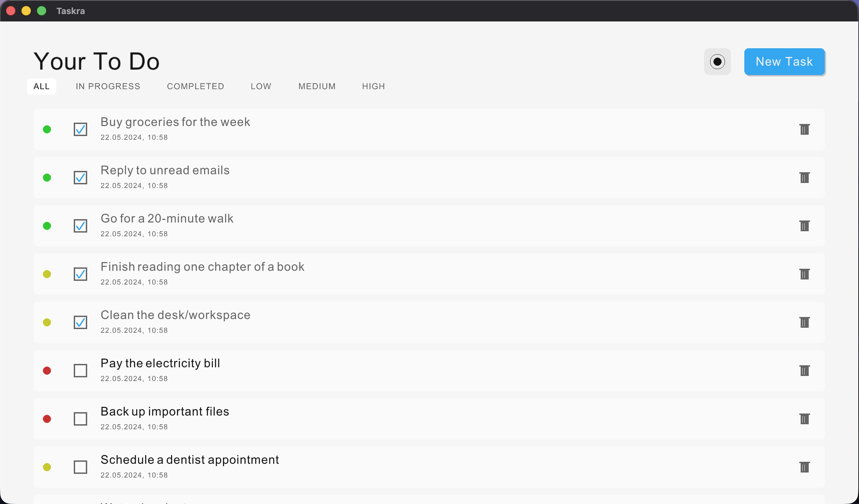Viewport: 859px width, 504px height.
Task: Filter by MEDIUM priority
Action: [317, 86]
